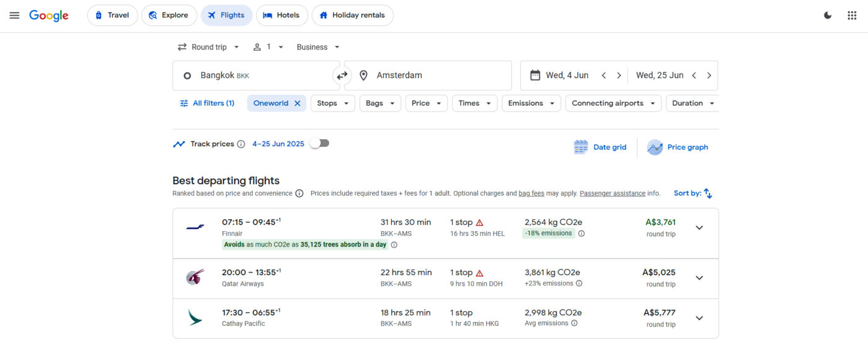The width and height of the screenshot is (868, 350).
Task: Go to previous departure date
Action: tap(604, 76)
